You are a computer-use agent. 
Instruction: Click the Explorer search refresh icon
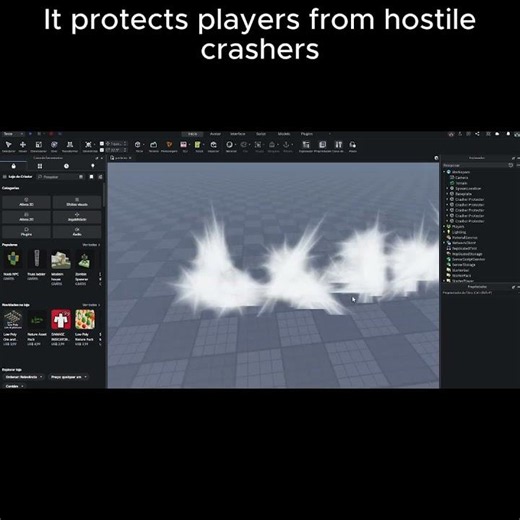(x=511, y=165)
